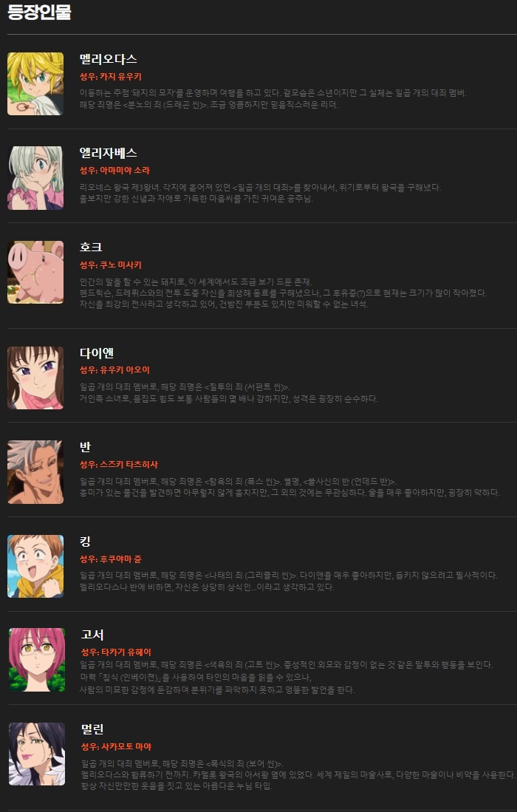Click the 다이앤 character image
This screenshot has height=812, width=517.
(35, 378)
